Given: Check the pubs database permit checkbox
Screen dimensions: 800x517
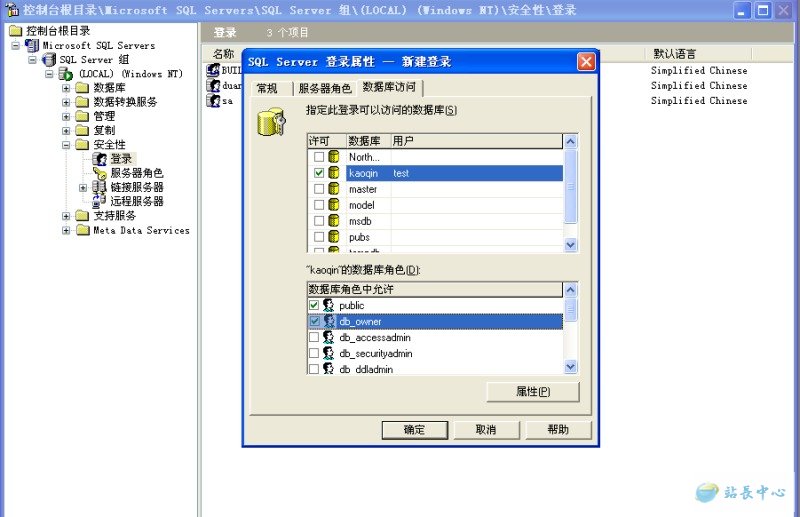Looking at the screenshot, I should click(x=319, y=237).
